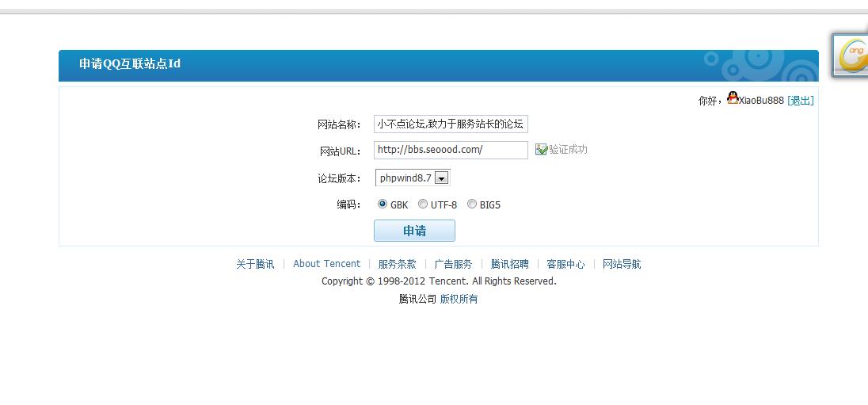Viewport: 868px width, 405px height.
Task: Select the UTF-8 encoding radio button
Action: 423,204
